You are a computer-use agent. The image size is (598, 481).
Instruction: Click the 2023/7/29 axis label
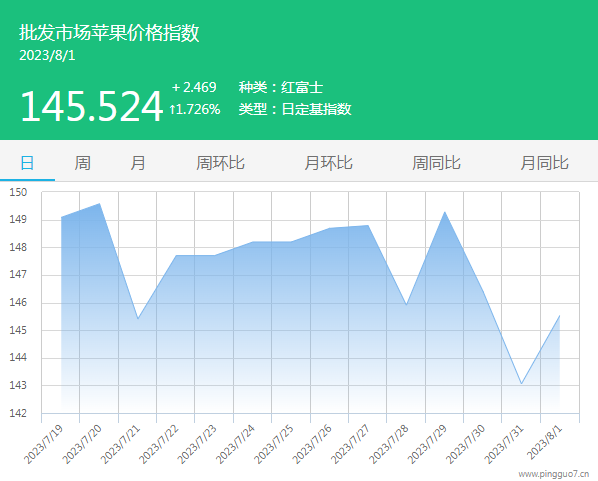(427, 444)
